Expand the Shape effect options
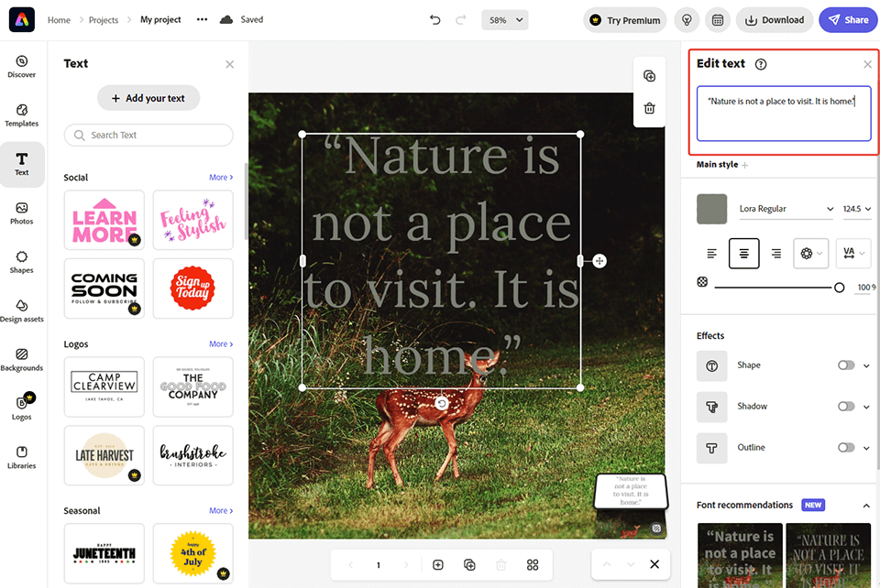 coord(866,365)
